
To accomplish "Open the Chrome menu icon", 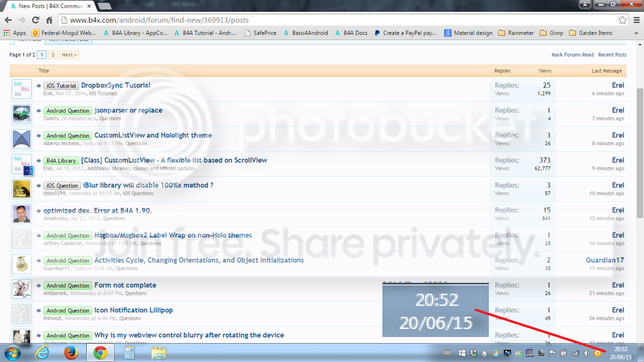I will (636, 19).
